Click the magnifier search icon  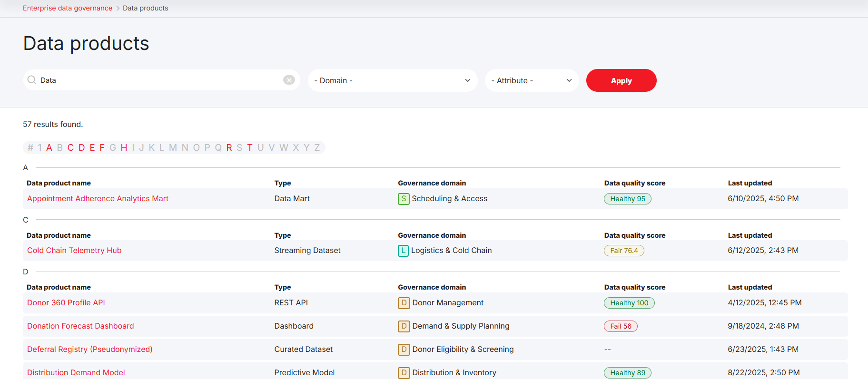[32, 80]
